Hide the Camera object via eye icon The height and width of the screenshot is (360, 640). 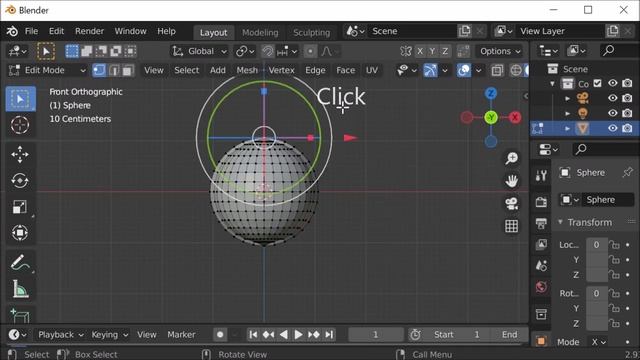(612, 98)
